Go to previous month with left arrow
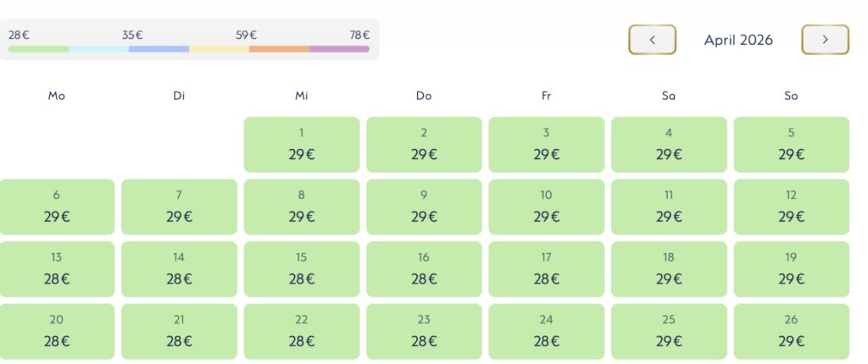868x364 pixels. point(652,40)
